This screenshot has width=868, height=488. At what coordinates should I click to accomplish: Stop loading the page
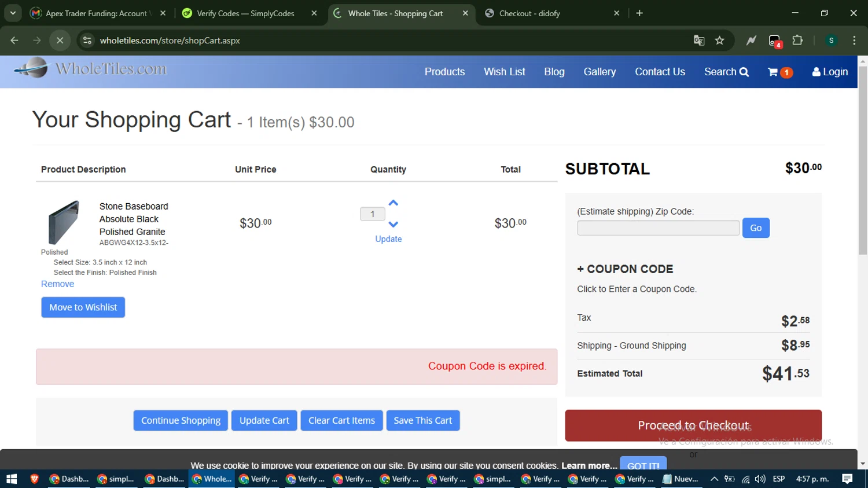coord(60,41)
